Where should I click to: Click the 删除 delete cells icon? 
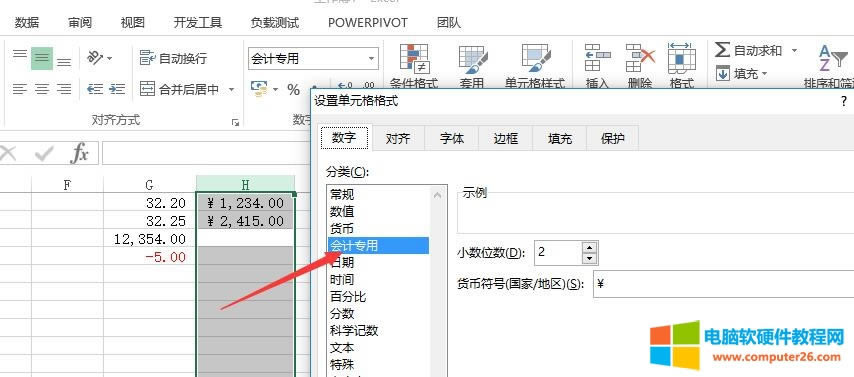[x=639, y=65]
